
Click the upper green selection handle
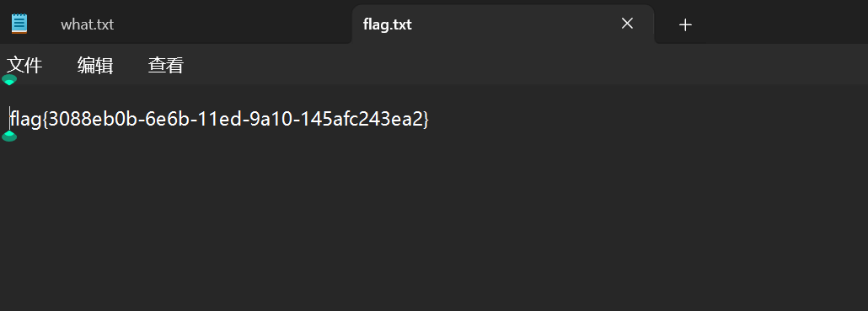9,80
